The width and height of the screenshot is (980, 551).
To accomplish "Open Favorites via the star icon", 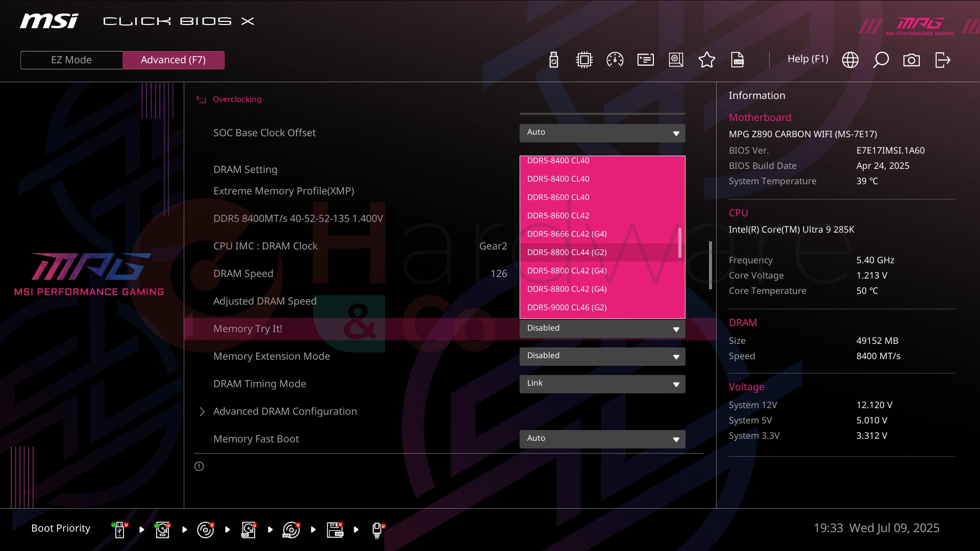I will click(706, 60).
